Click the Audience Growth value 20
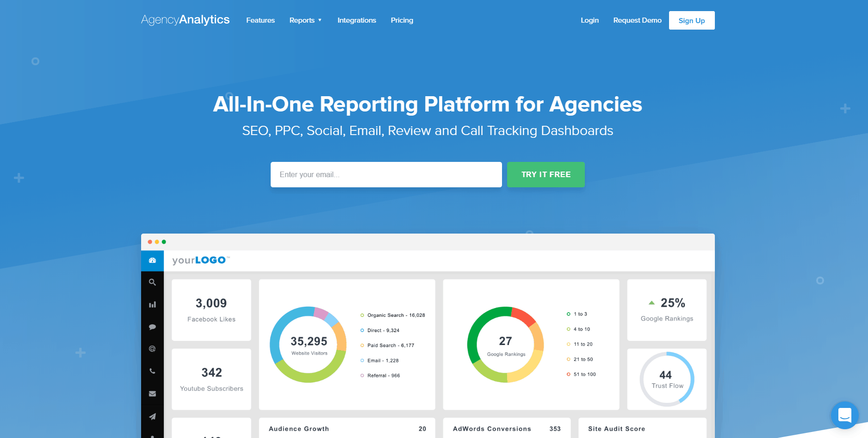 (x=422, y=429)
